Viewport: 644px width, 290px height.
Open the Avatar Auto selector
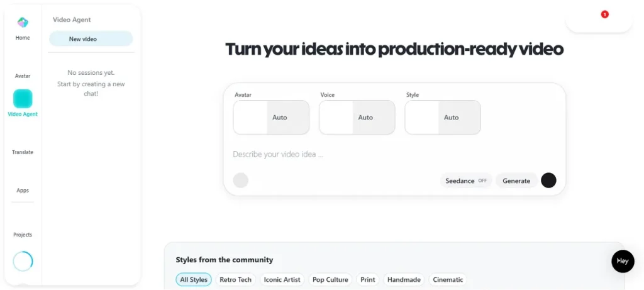click(271, 118)
